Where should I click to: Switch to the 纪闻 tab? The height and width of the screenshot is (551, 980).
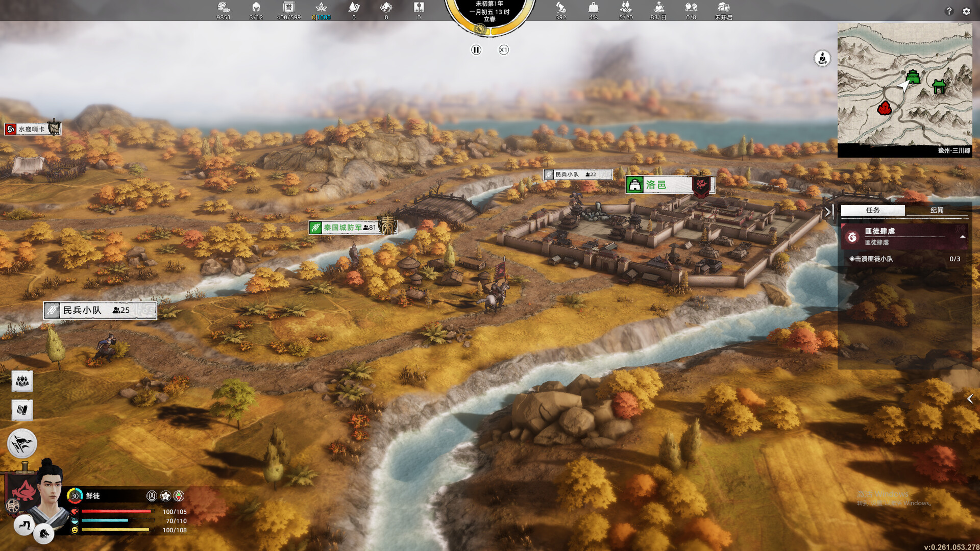click(x=936, y=210)
